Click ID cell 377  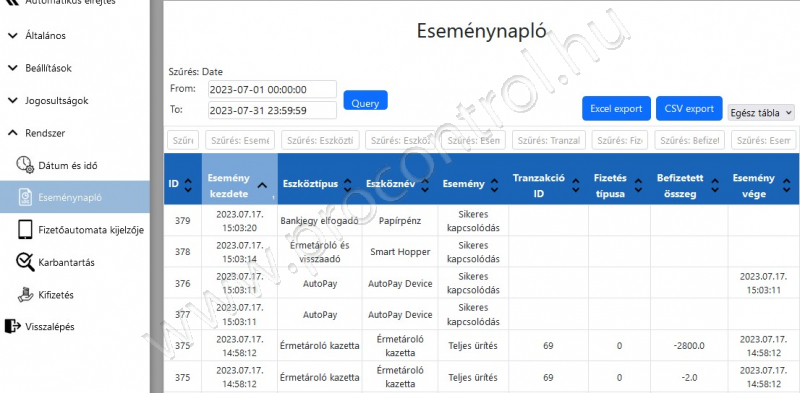click(x=183, y=314)
